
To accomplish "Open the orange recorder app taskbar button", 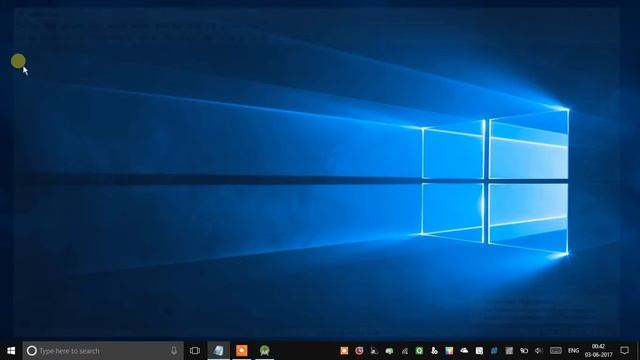I will point(242,351).
